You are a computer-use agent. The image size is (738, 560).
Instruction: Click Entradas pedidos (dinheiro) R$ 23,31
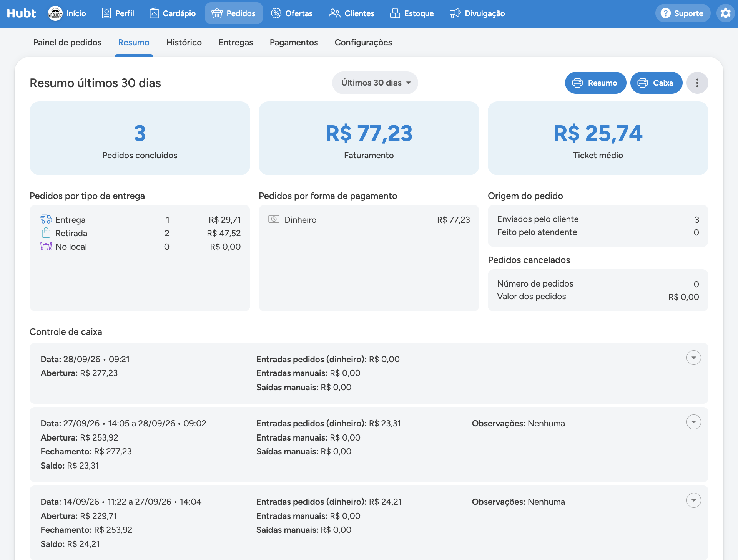coord(329,423)
